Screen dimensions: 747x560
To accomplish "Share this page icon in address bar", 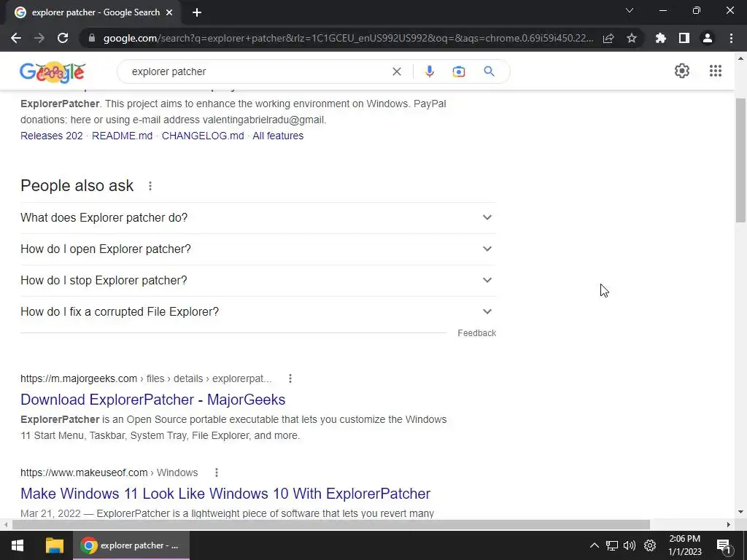I will click(x=608, y=38).
